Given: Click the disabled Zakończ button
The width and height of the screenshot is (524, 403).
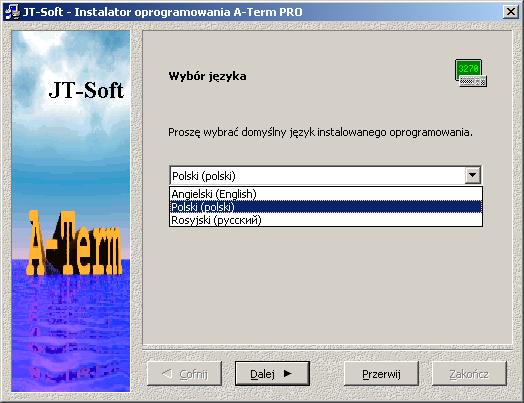Looking at the screenshot, I should point(469,374).
